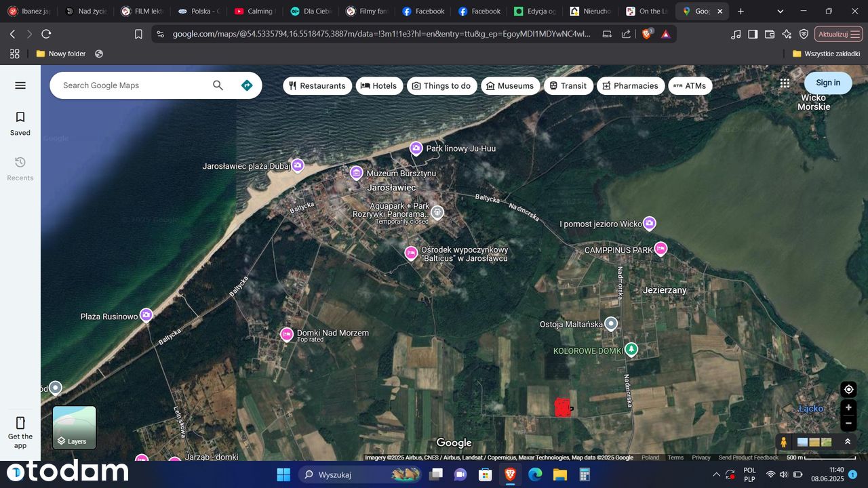
Task: Click the Park linowy Ju-Huu marker
Action: point(416,148)
